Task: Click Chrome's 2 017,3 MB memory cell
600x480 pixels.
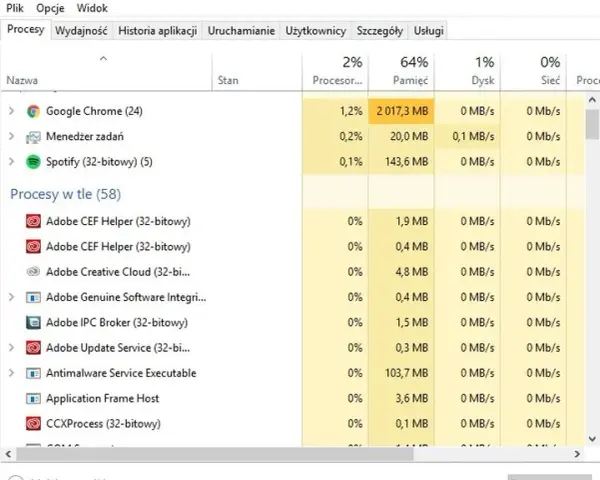Action: pyautogui.click(x=401, y=111)
